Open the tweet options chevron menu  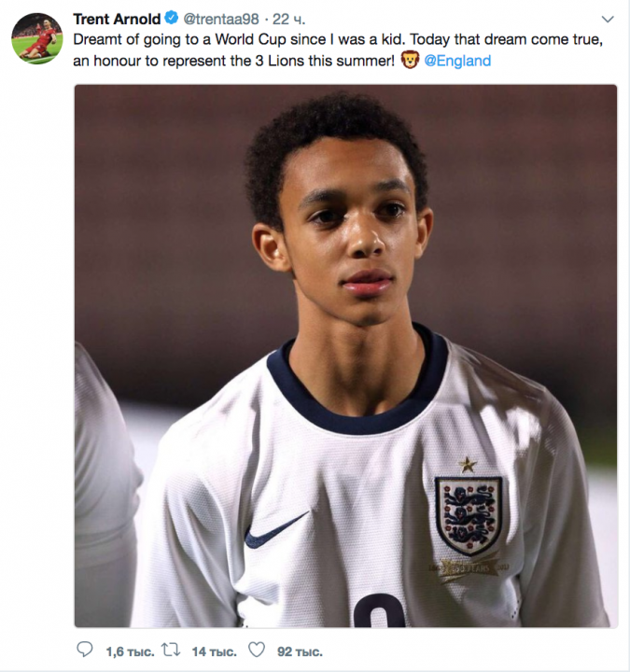[x=608, y=20]
